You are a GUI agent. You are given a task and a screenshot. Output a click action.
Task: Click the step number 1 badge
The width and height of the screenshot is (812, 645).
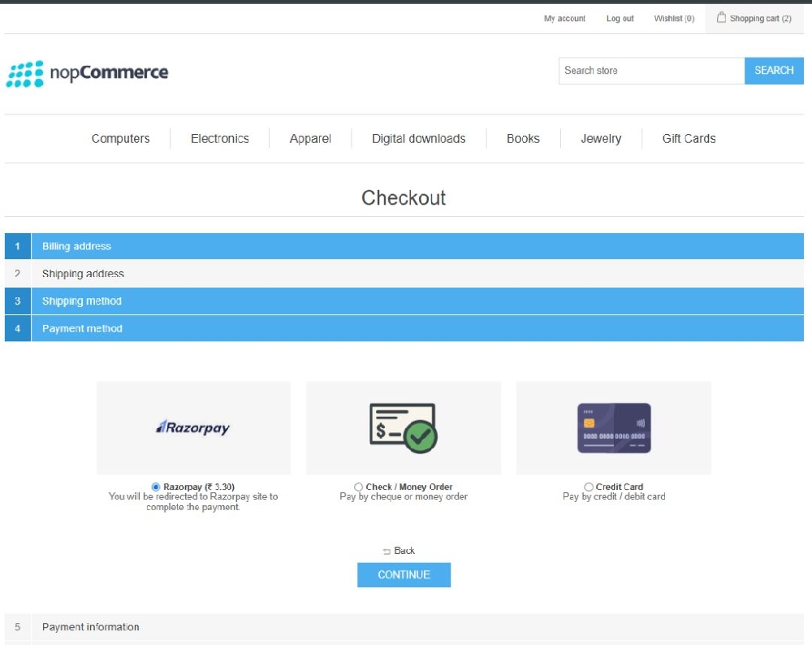coord(18,246)
